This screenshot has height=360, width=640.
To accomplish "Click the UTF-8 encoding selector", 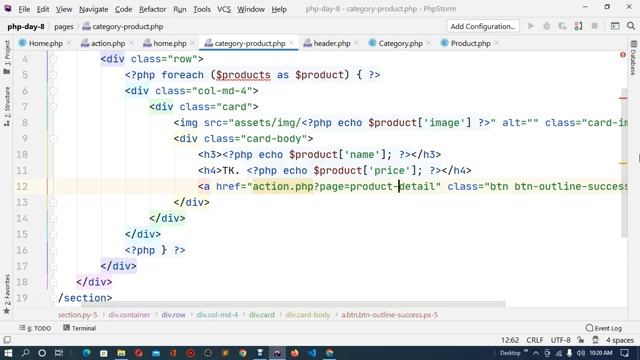I will tap(560, 340).
